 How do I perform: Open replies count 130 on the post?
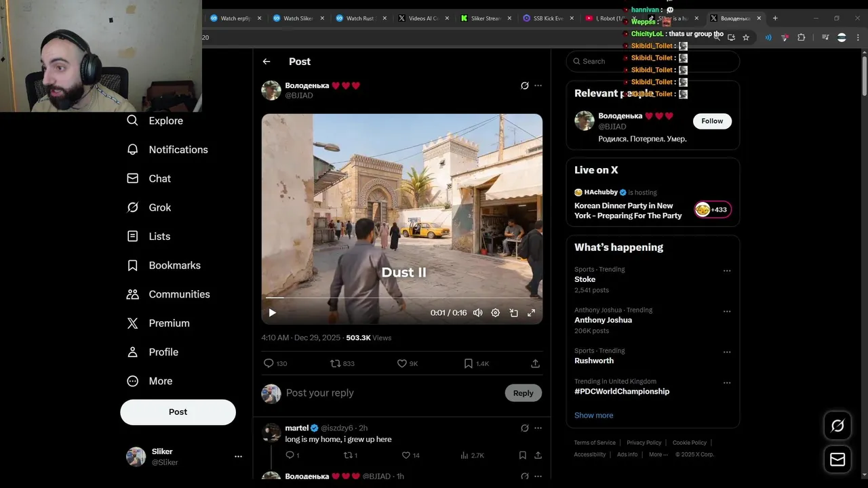(275, 363)
